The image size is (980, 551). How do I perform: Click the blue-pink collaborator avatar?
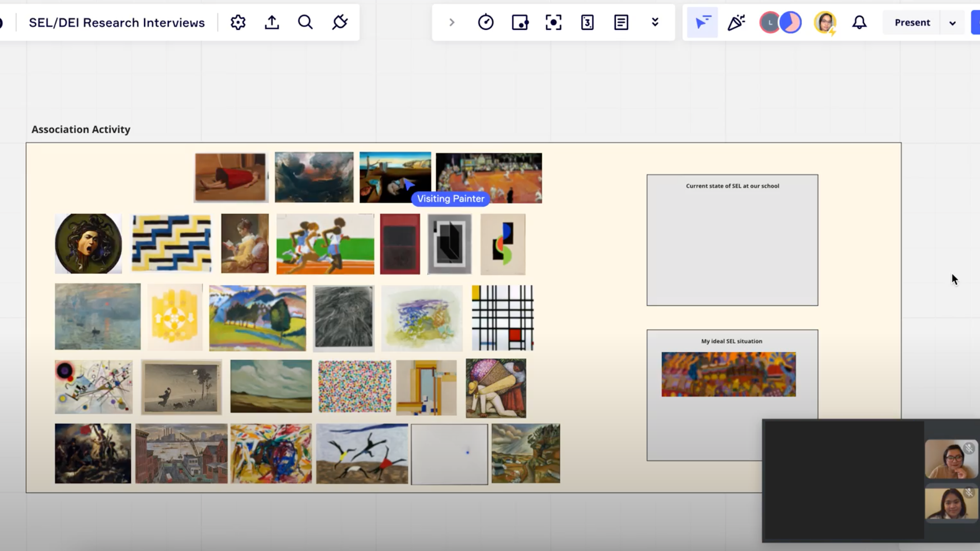point(791,23)
